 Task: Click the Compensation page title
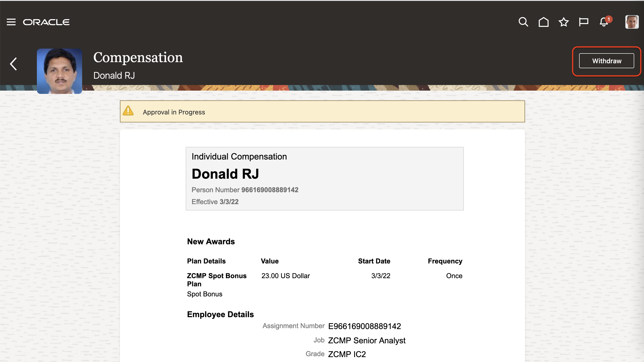pos(138,57)
